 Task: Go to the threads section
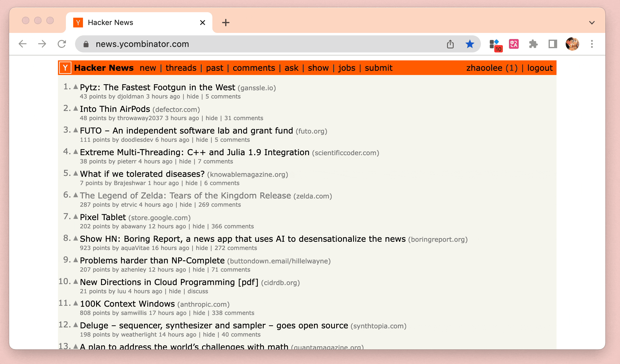pos(181,68)
